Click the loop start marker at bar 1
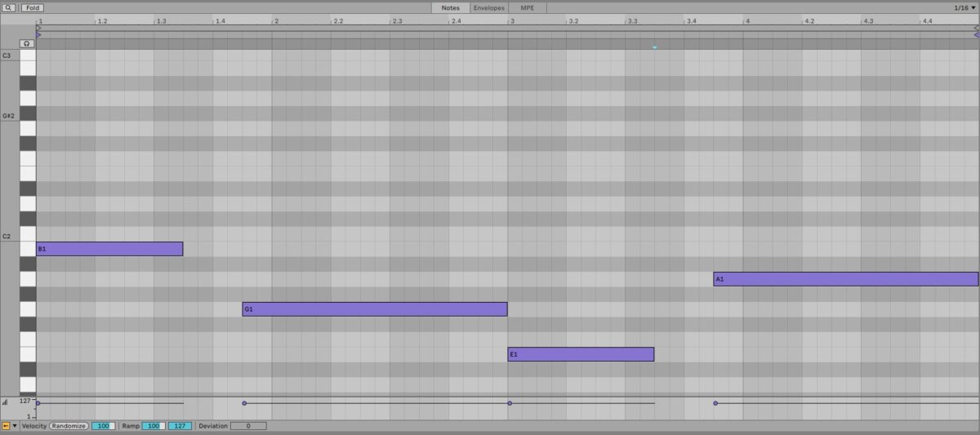980x435 pixels. pos(38,27)
